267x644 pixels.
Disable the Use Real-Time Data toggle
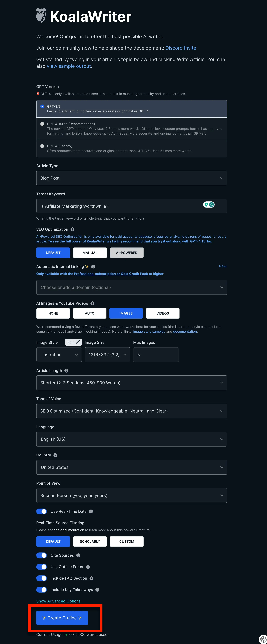[42, 511]
